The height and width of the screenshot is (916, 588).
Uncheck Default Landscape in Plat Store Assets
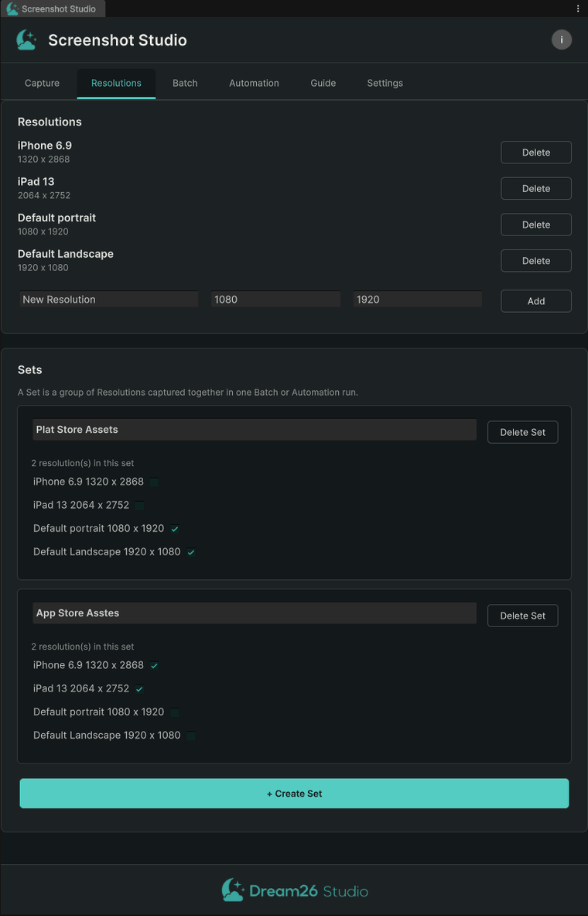pos(191,552)
